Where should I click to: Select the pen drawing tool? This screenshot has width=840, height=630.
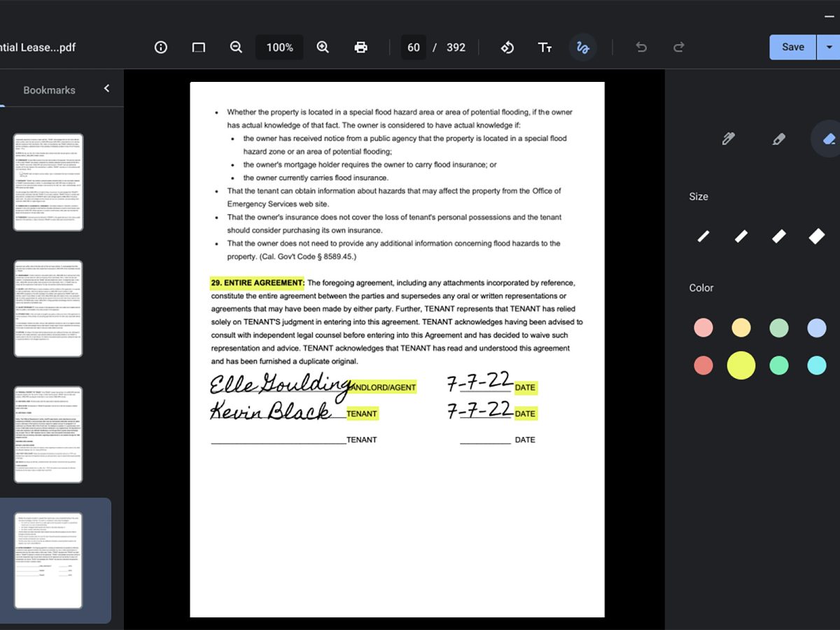pos(728,139)
